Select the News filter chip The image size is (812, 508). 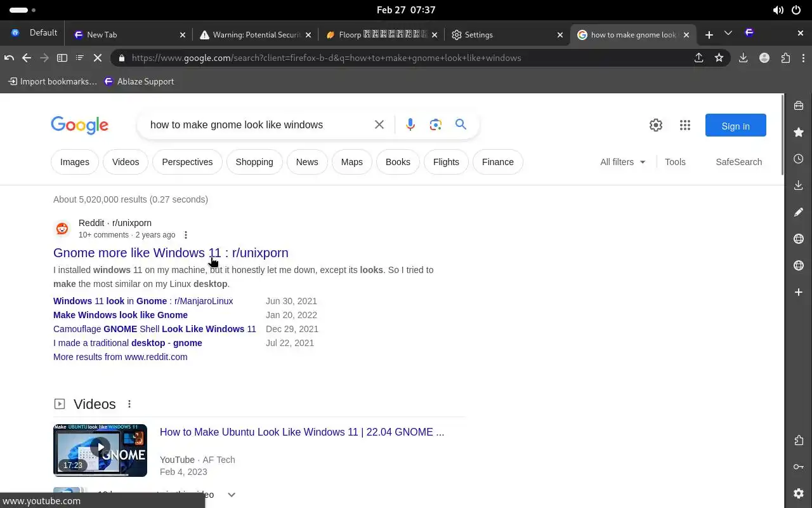[307, 162]
